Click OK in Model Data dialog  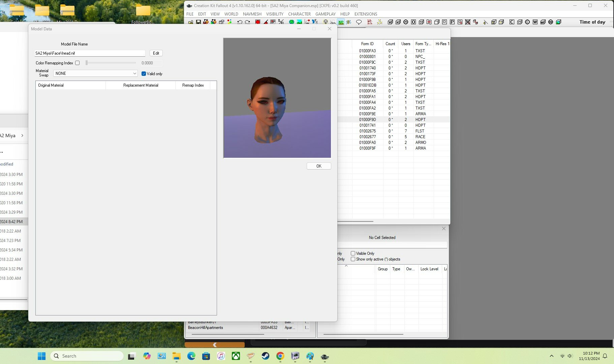tap(319, 166)
